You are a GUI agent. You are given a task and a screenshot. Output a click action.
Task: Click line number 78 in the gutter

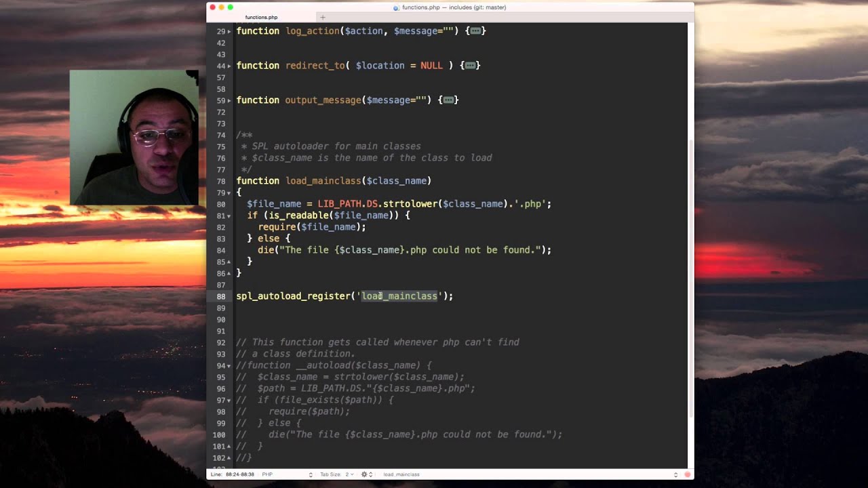click(x=221, y=181)
